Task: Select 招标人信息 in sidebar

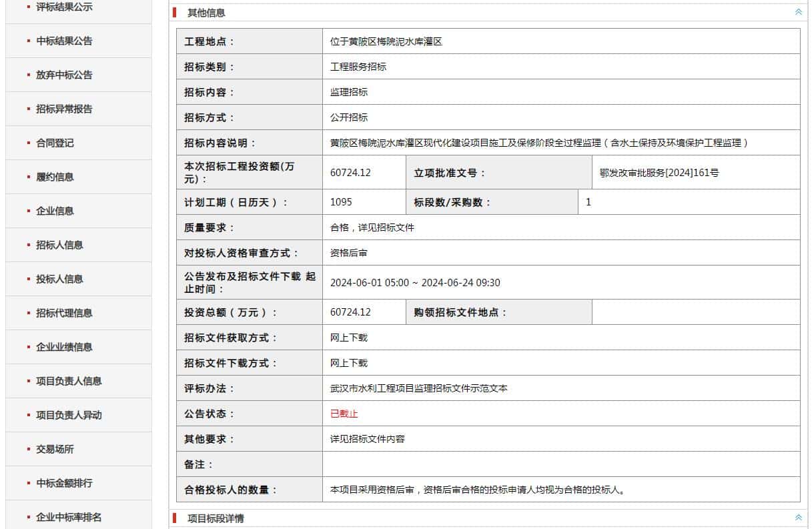Action: click(59, 245)
